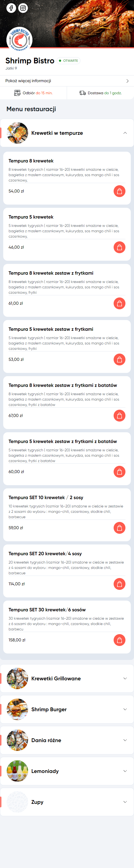Add Tempura SET 20 krewetek to cart

click(119, 584)
